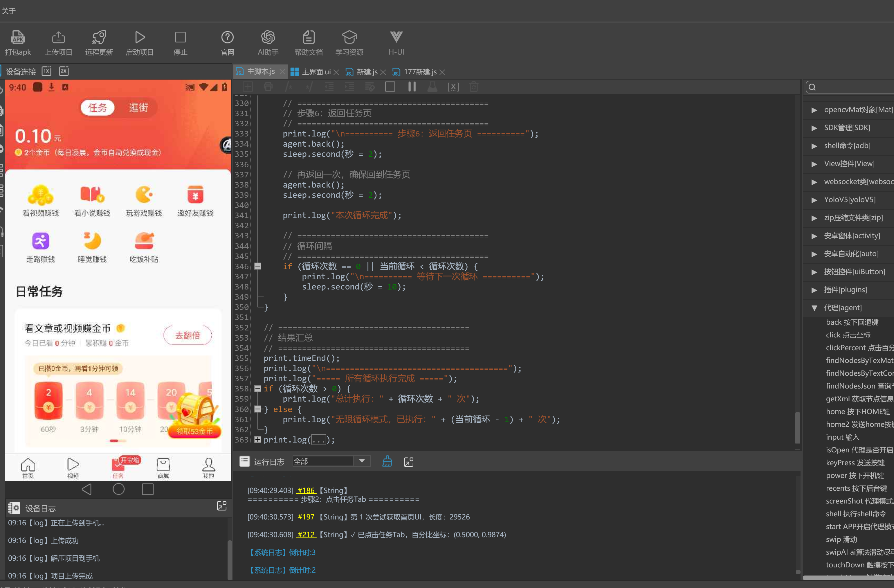894x588 pixels.
Task: Toggle the 2x device scale button
Action: point(64,71)
